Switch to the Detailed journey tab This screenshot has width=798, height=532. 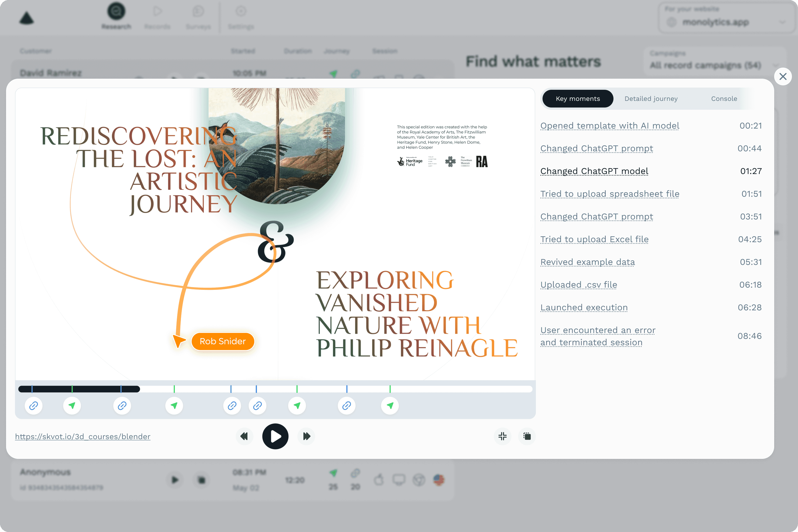click(651, 99)
